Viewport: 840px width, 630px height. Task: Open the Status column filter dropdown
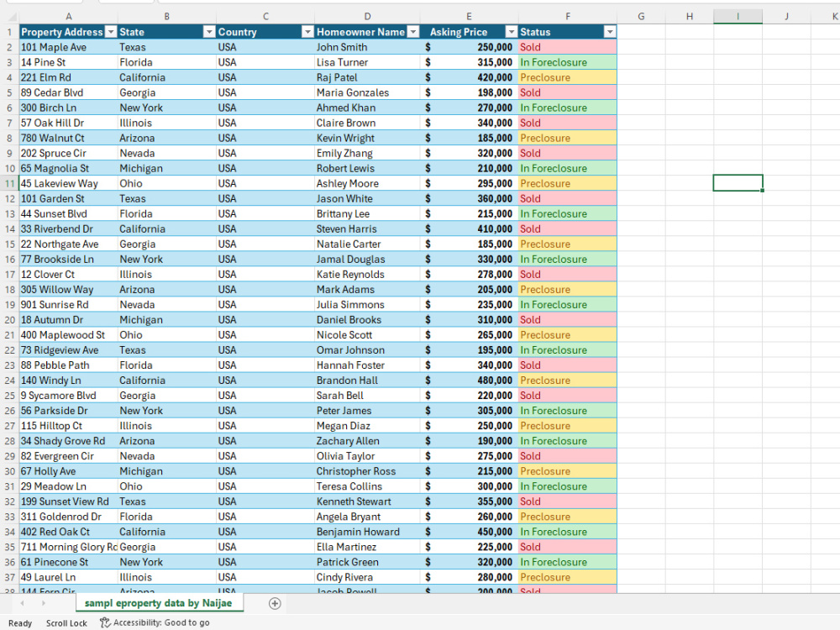click(x=610, y=32)
